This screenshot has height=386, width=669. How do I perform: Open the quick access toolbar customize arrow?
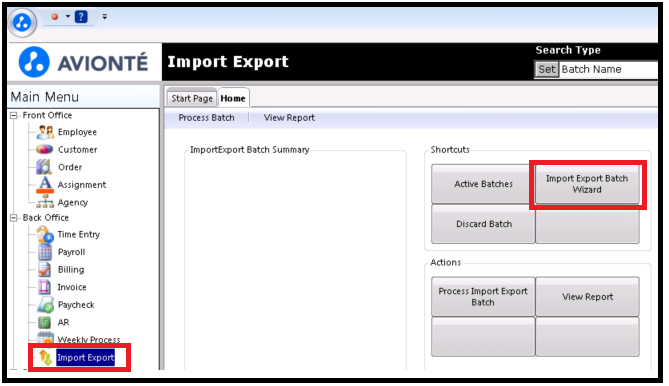105,17
